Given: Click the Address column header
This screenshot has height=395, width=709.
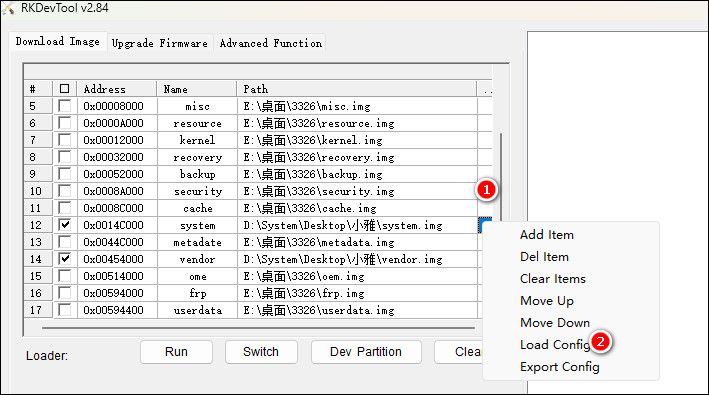Looking at the screenshot, I should (117, 89).
